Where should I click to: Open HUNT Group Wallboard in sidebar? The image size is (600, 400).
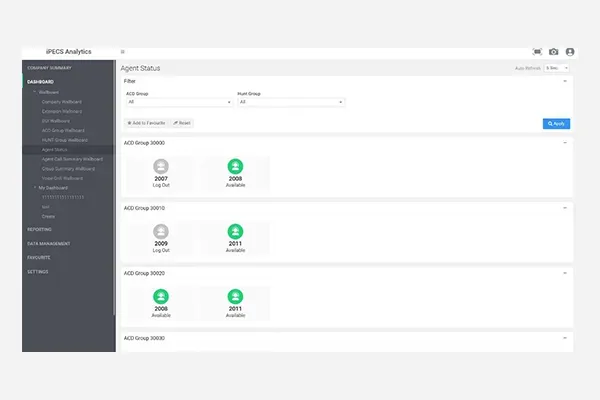(65, 140)
